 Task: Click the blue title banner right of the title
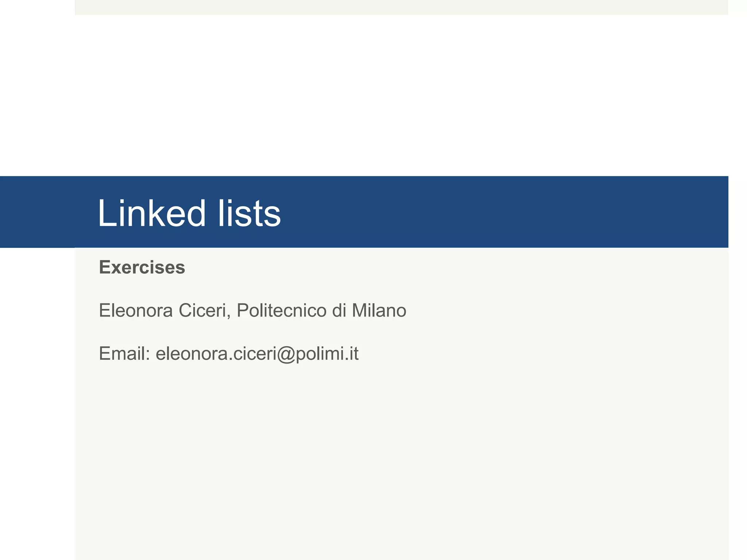tap(511, 211)
